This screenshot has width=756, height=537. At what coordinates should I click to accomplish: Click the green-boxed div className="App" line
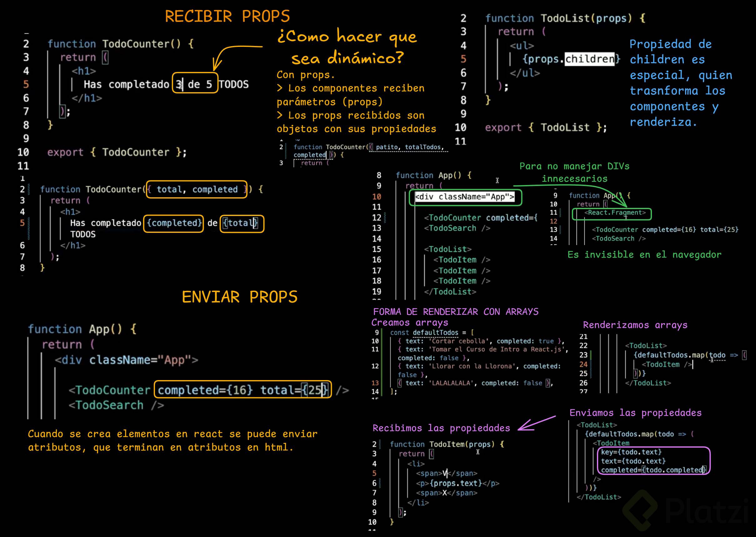pos(465,198)
